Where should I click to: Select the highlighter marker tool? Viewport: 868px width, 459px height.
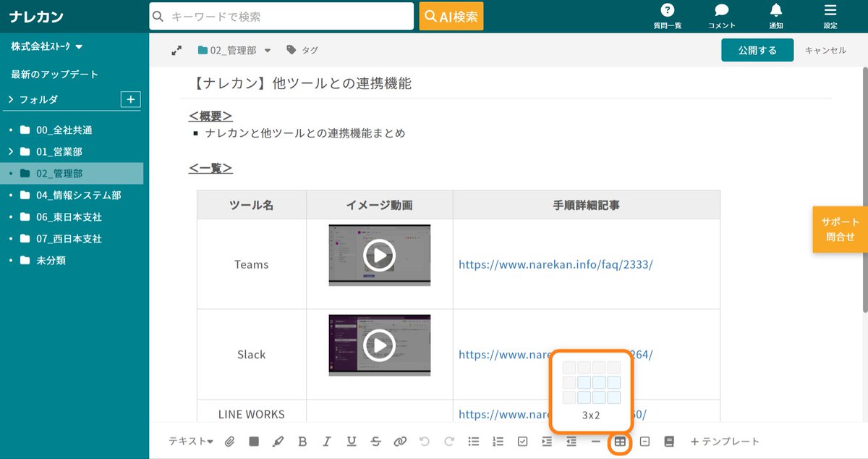click(278, 441)
